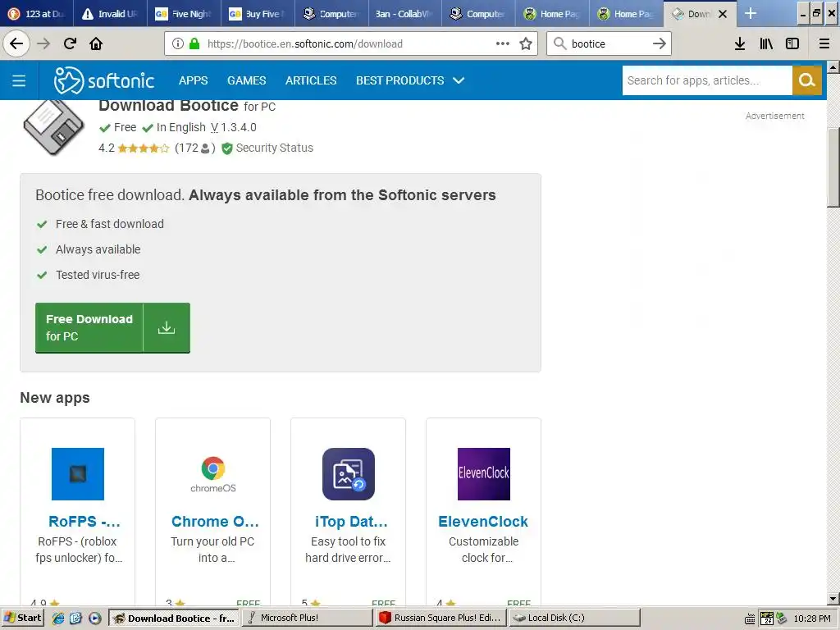Show site information icon in address bar

pos(178,44)
